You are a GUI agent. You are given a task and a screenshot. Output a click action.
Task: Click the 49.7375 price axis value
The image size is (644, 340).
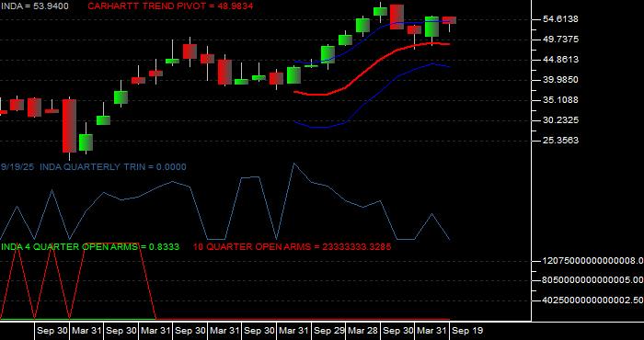[x=561, y=39]
